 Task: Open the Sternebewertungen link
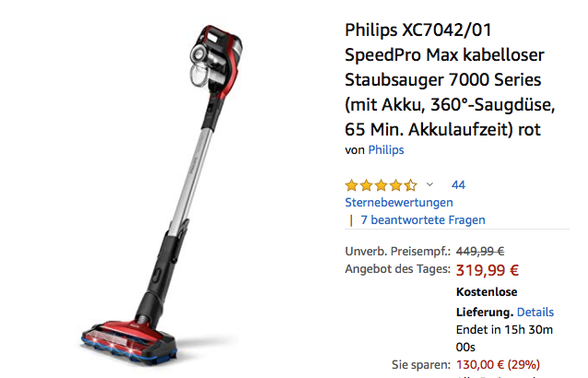pyautogui.click(x=399, y=203)
